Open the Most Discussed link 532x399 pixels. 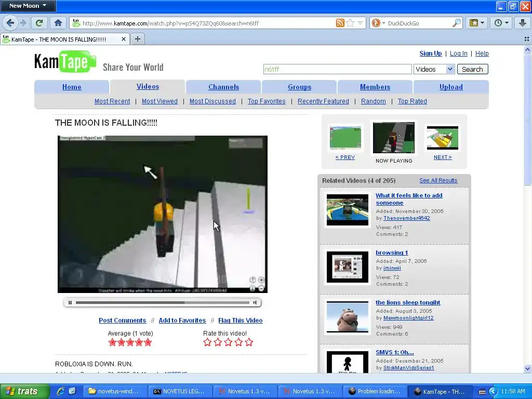(212, 101)
